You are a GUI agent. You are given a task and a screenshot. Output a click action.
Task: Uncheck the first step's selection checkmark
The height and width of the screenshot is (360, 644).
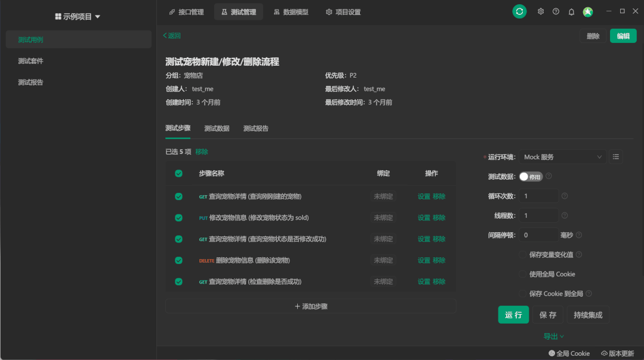(178, 196)
